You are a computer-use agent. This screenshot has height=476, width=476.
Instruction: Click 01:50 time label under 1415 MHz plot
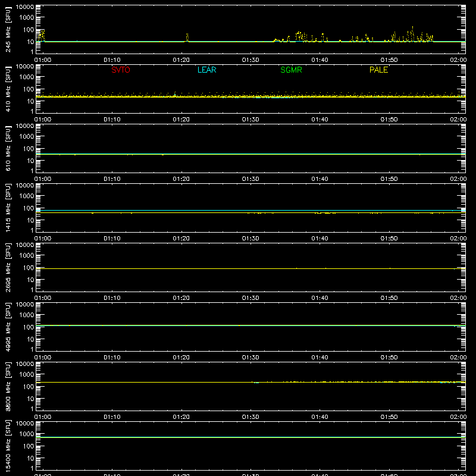coord(389,239)
